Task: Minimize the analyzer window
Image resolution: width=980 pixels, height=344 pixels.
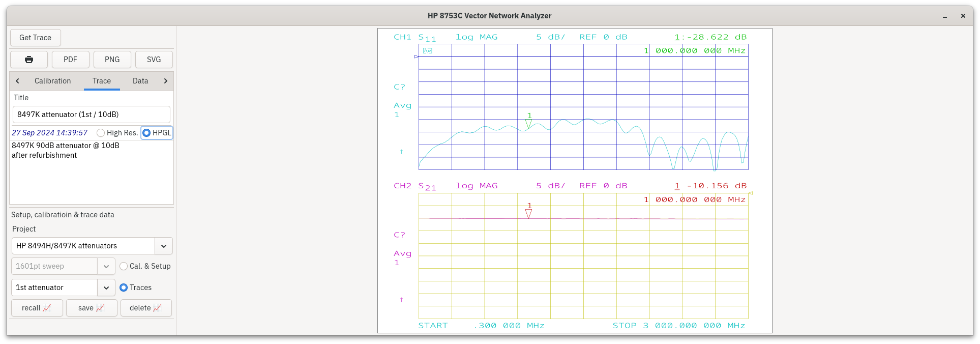Action: [945, 16]
